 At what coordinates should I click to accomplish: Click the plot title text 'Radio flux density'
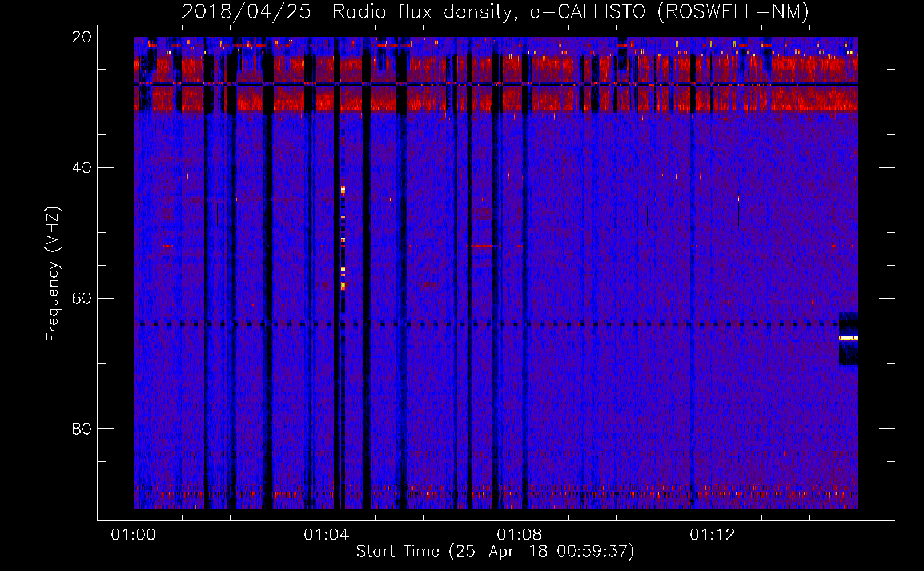point(424,11)
